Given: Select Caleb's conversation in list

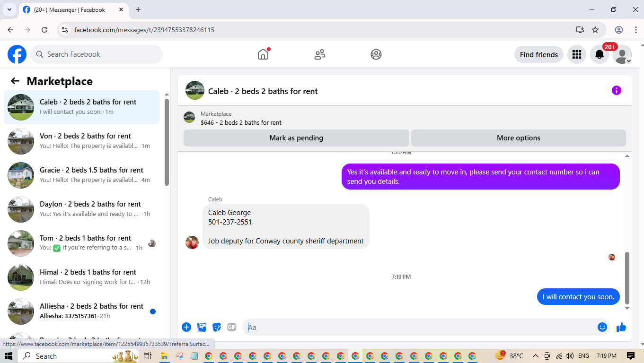Looking at the screenshot, I should (x=81, y=107).
